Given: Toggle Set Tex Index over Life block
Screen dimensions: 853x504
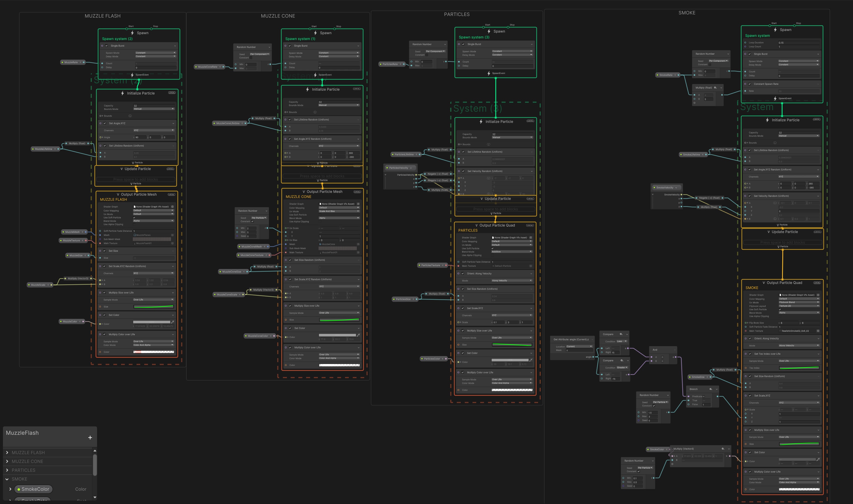Looking at the screenshot, I should [x=750, y=354].
